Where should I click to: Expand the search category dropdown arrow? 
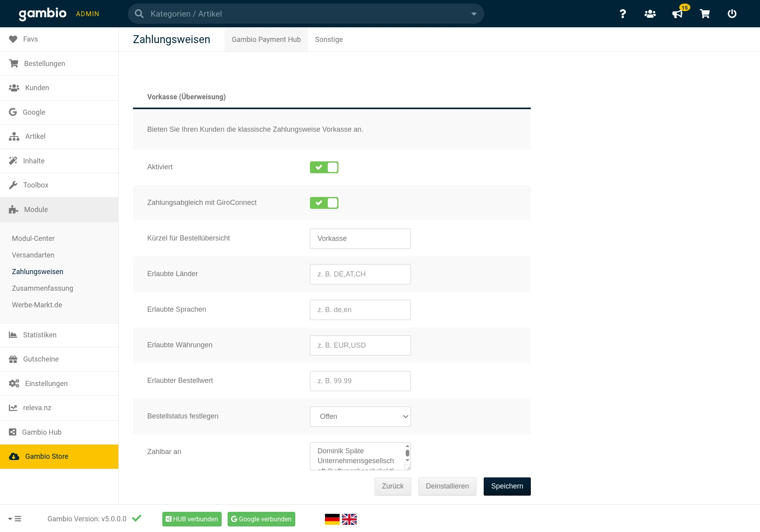click(474, 14)
